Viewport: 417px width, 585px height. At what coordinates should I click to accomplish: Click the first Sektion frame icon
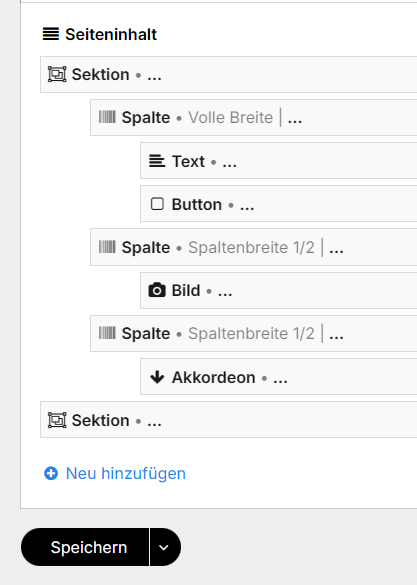tap(57, 74)
